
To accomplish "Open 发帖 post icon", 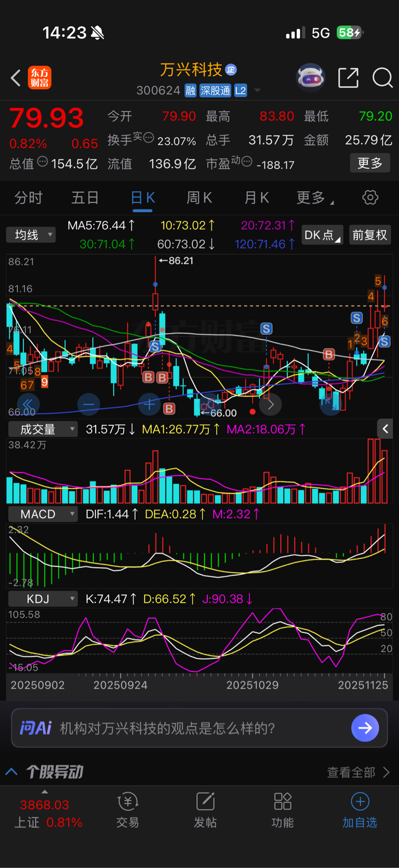I will tap(205, 810).
